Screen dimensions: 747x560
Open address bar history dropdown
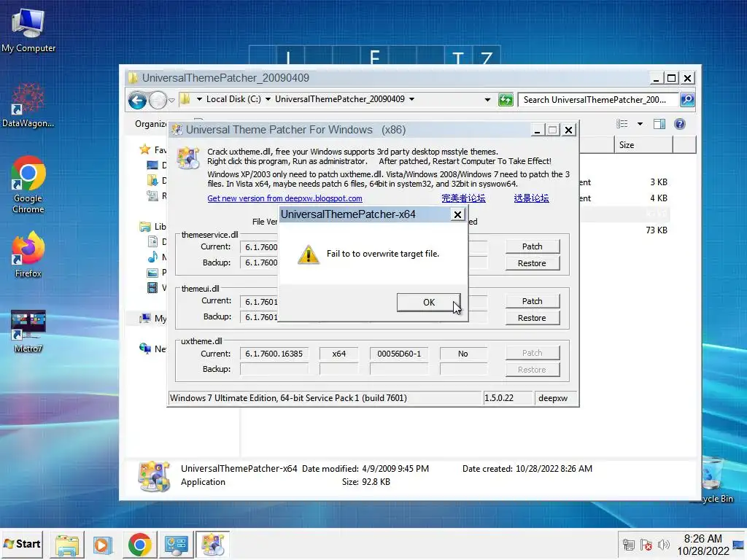487,99
